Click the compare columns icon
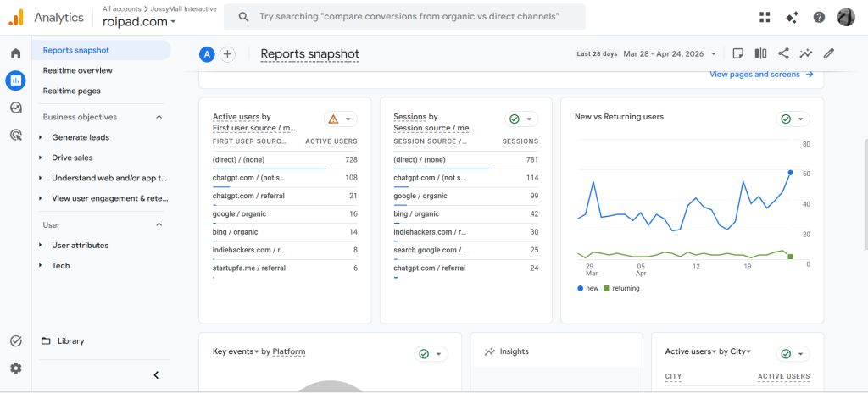This screenshot has width=868, height=393. point(760,53)
